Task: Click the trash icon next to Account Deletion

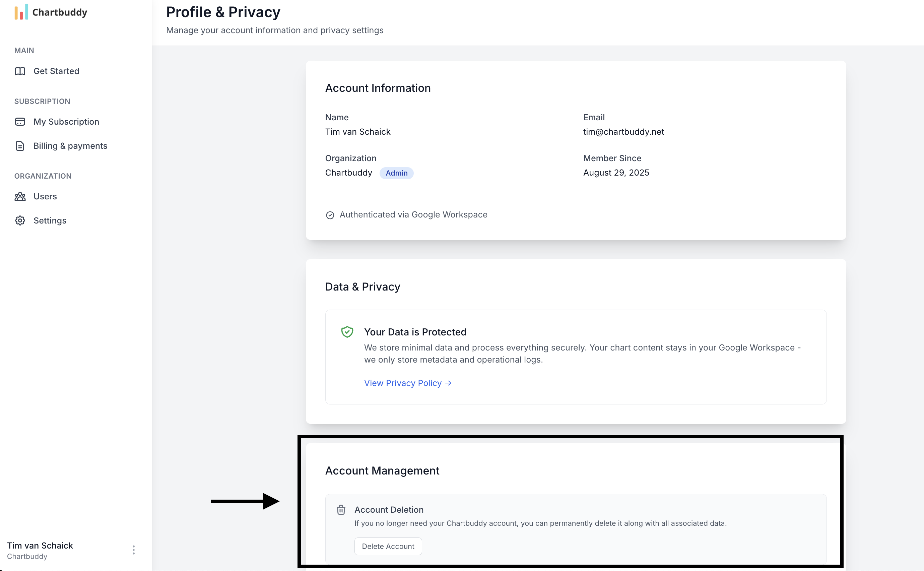Action: (341, 509)
